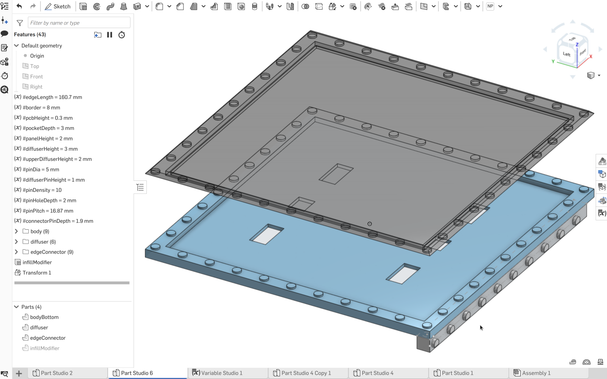This screenshot has height=379, width=607.
Task: Focus the Filter by name or type field
Action: 79,23
